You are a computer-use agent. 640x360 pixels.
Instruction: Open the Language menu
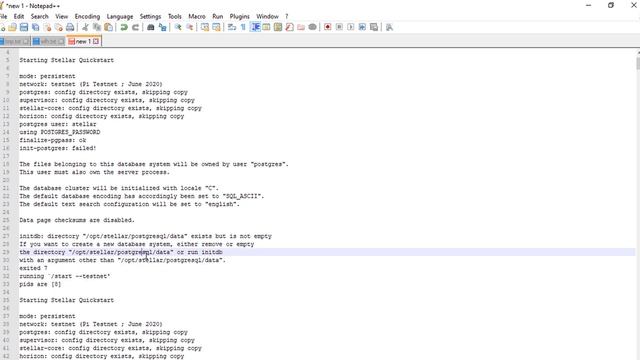coord(120,16)
